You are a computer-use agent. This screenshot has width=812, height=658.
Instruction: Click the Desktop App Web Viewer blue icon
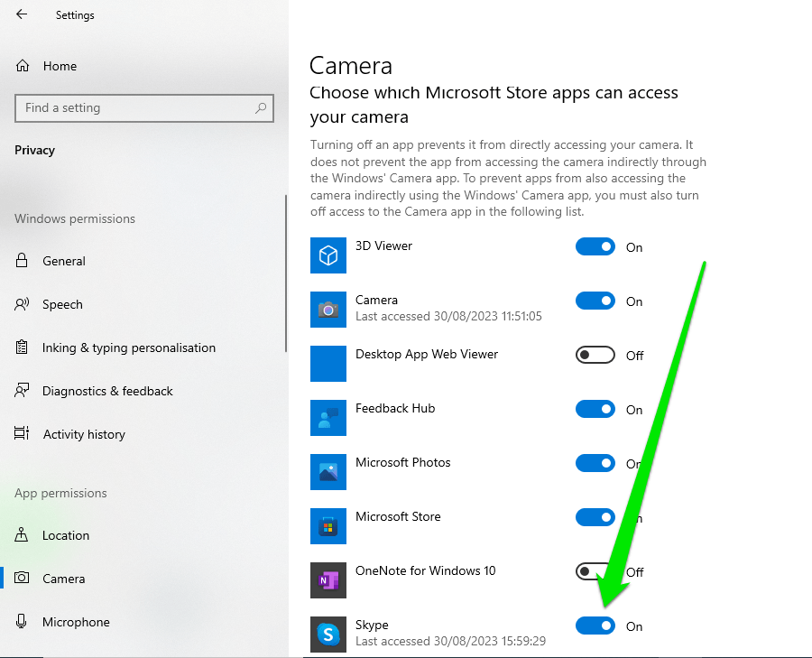coord(328,364)
